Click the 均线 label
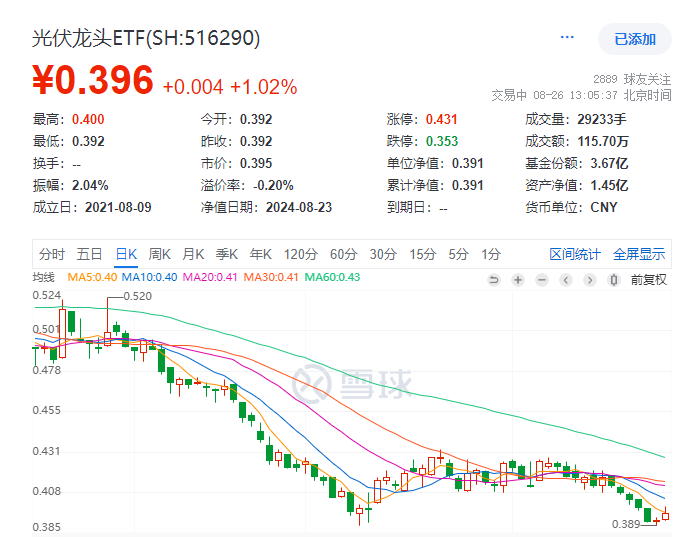The height and width of the screenshot is (537, 688). tap(43, 277)
